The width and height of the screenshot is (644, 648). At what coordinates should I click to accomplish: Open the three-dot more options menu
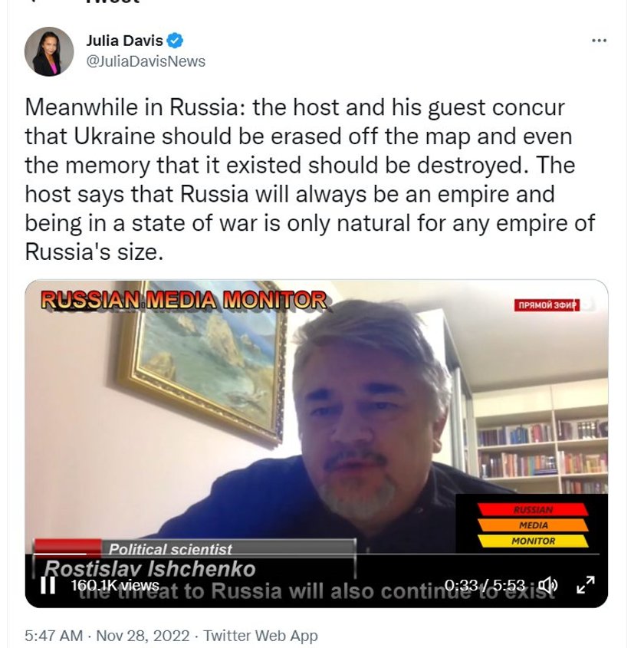click(x=599, y=41)
